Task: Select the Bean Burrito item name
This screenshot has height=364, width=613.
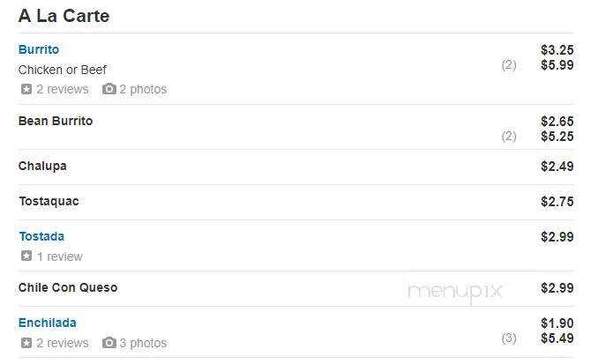Action: pos(56,121)
